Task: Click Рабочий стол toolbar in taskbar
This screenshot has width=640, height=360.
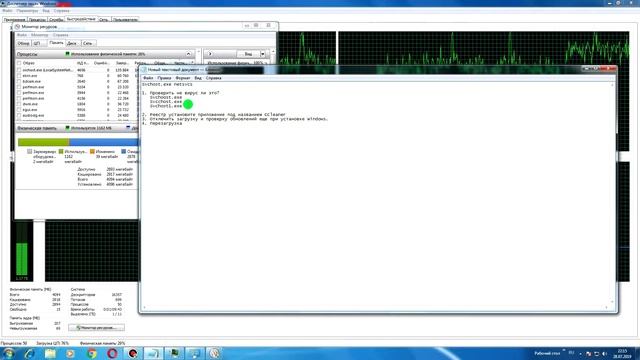Action: (x=547, y=353)
